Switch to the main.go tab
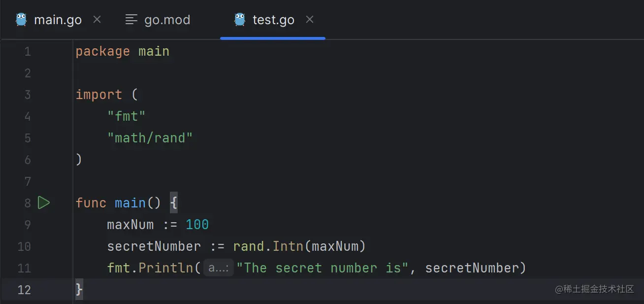The image size is (644, 304). tap(58, 20)
